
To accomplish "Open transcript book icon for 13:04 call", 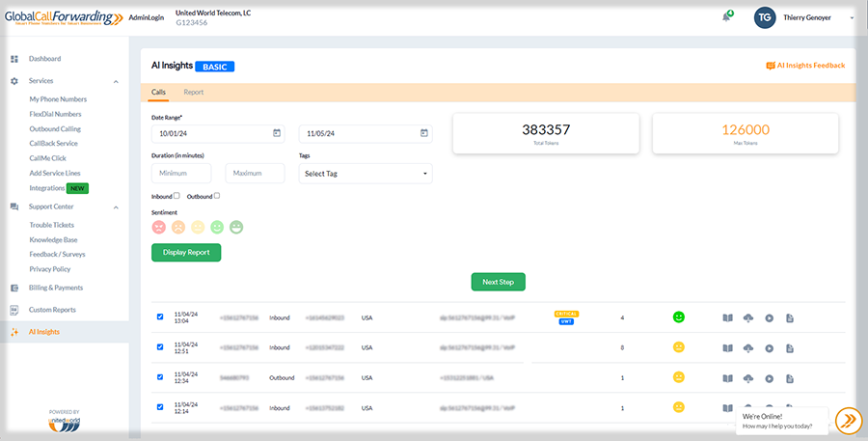I will point(727,318).
